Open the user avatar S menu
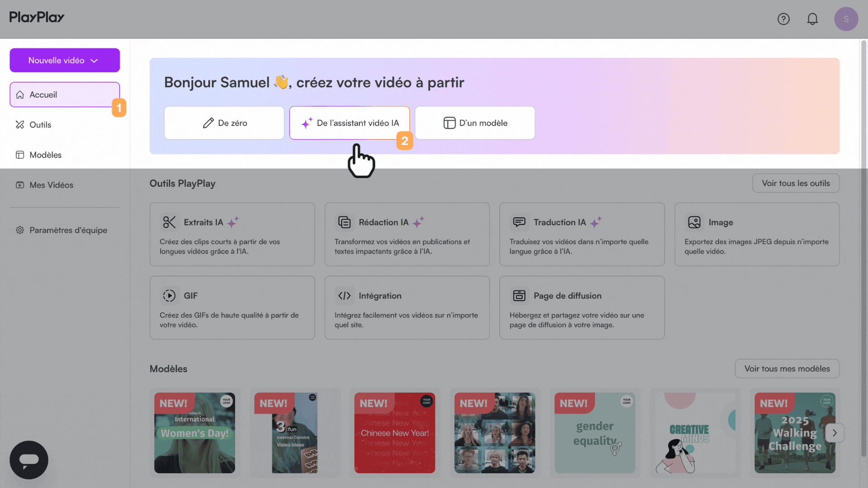The height and width of the screenshot is (488, 868). (x=846, y=19)
